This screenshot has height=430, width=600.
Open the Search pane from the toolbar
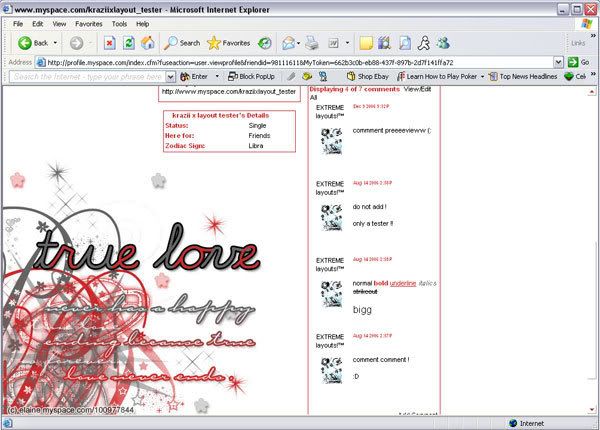pyautogui.click(x=182, y=43)
